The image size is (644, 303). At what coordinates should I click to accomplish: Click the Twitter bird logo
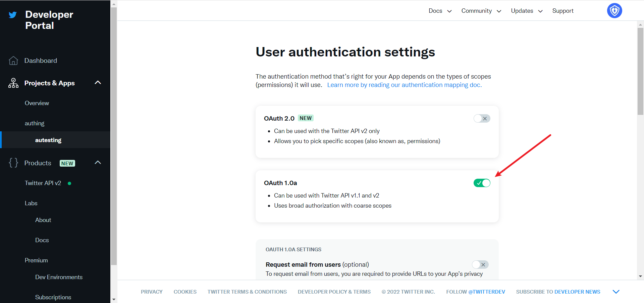[13, 15]
